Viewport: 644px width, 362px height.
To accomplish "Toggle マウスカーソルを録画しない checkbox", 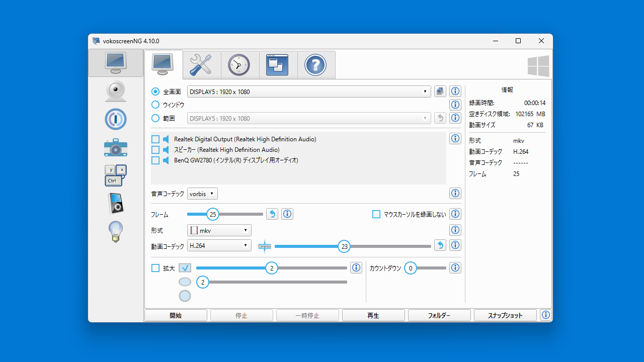I will pos(376,214).
